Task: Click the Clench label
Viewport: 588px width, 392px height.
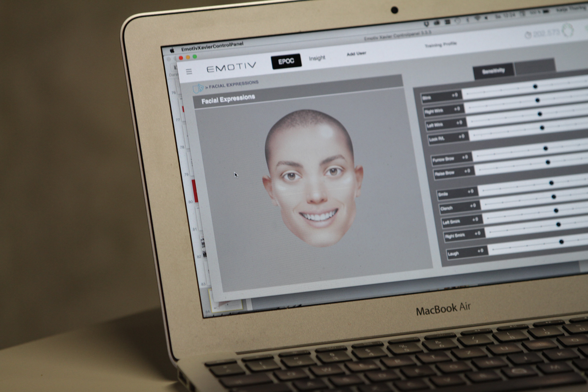Action: (446, 209)
